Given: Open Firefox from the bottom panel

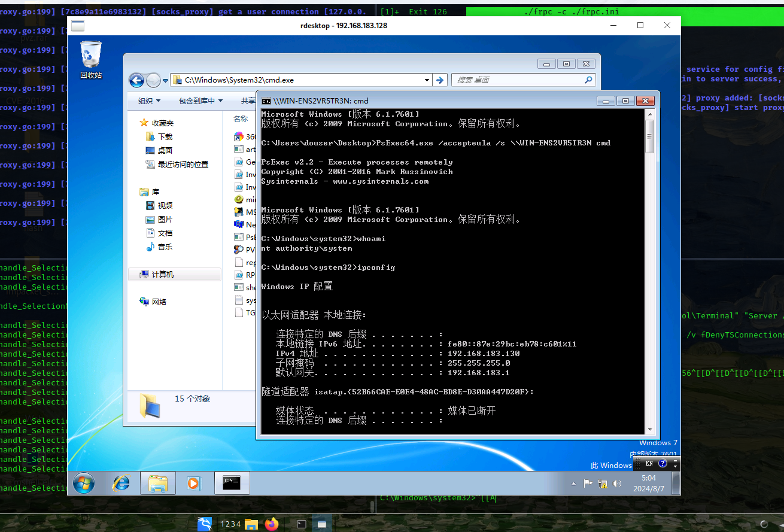Looking at the screenshot, I should pyautogui.click(x=272, y=524).
